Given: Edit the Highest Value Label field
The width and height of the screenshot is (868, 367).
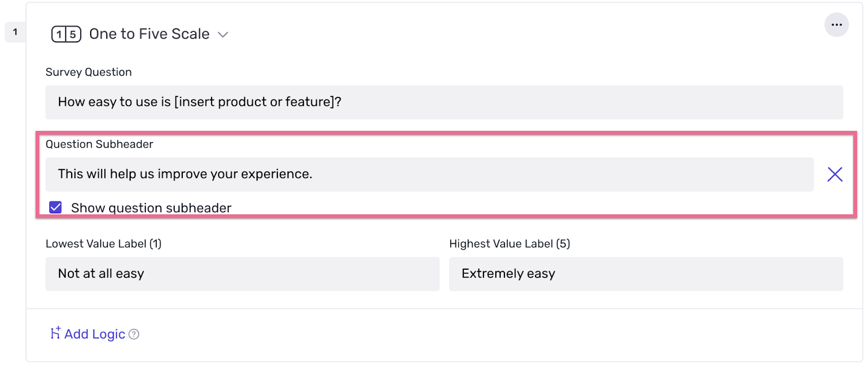Looking at the screenshot, I should pyautogui.click(x=646, y=274).
